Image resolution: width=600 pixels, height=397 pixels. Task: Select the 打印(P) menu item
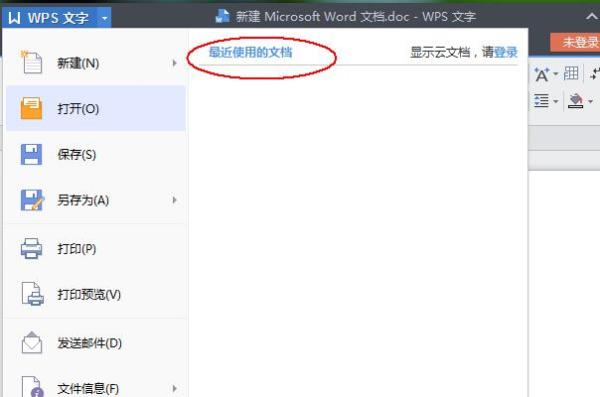[96, 248]
